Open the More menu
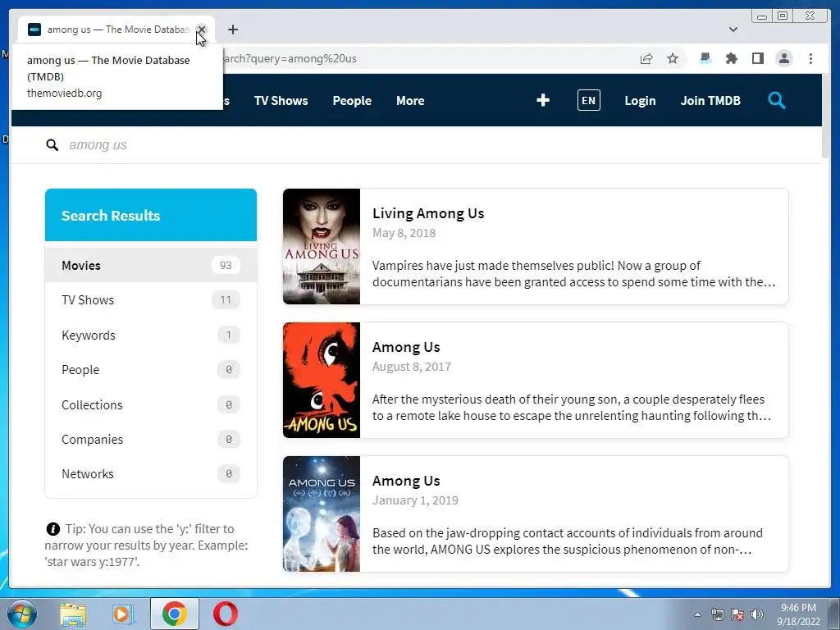Screen dimensions: 840x630 pyautogui.click(x=410, y=101)
